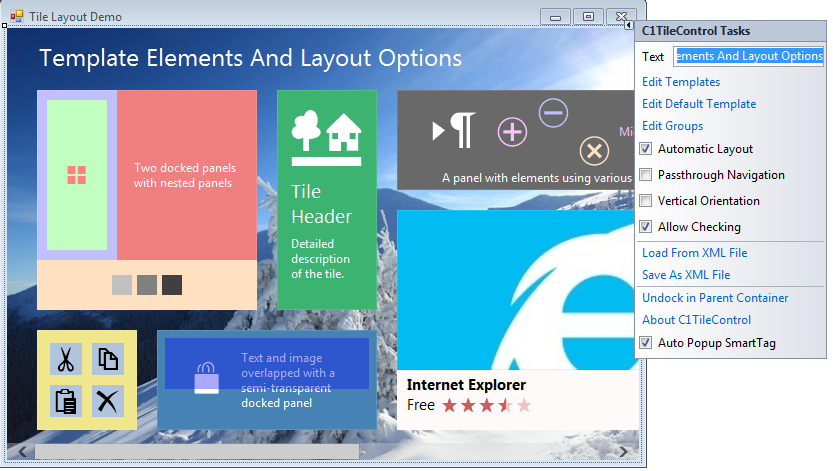Enable Vertical Orientation checkbox
This screenshot has height=471, width=833.
click(645, 201)
